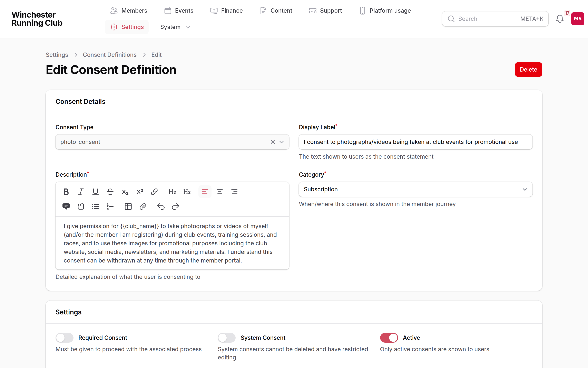Redo the editor change

click(x=175, y=207)
